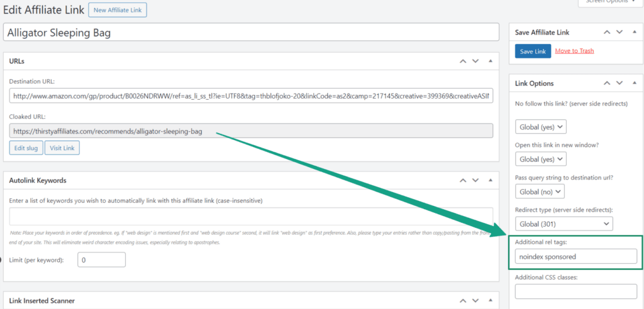Click the New Affiliate Link button

[x=118, y=10]
